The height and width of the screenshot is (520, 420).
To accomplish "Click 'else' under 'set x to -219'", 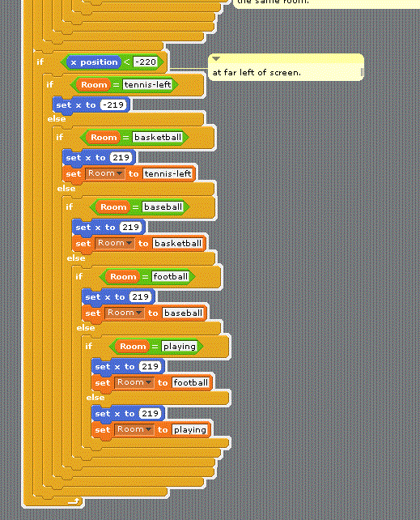I will click(x=57, y=119).
